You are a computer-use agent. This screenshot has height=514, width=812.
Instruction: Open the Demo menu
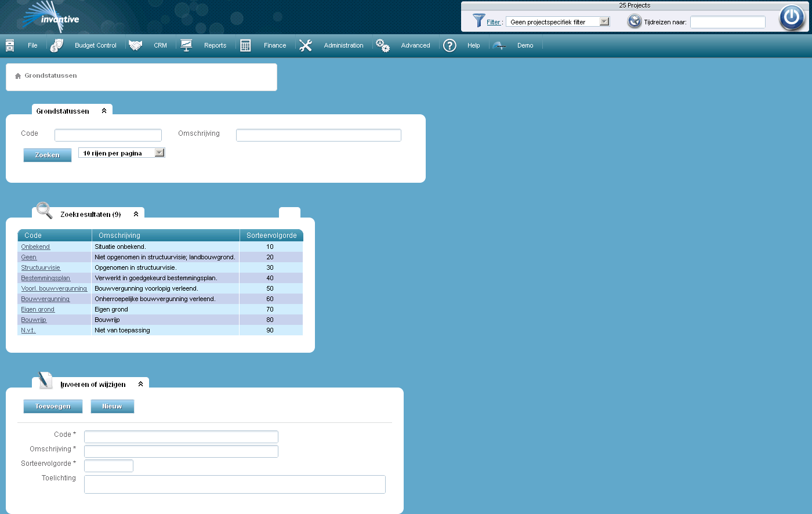tap(525, 45)
